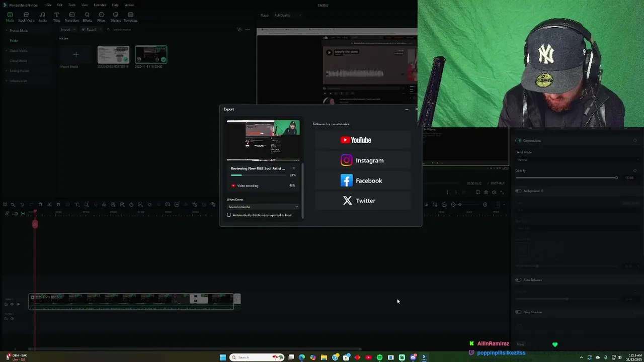The height and width of the screenshot is (362, 644).
Task: Open YouTube link in Export dialog
Action: (363, 140)
